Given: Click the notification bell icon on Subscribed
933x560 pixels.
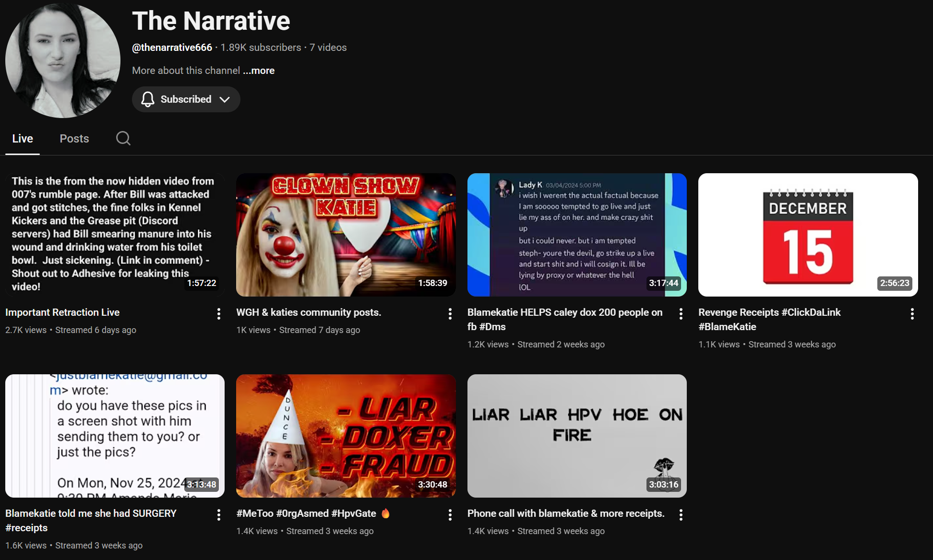Looking at the screenshot, I should pyautogui.click(x=148, y=99).
